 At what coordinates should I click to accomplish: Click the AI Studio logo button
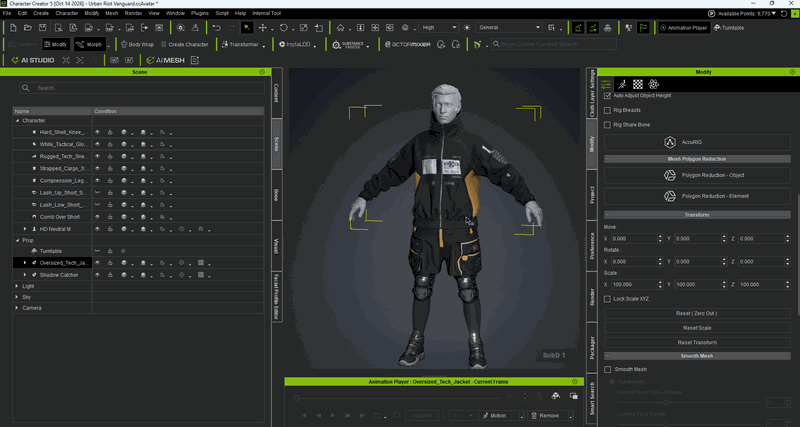(x=33, y=60)
